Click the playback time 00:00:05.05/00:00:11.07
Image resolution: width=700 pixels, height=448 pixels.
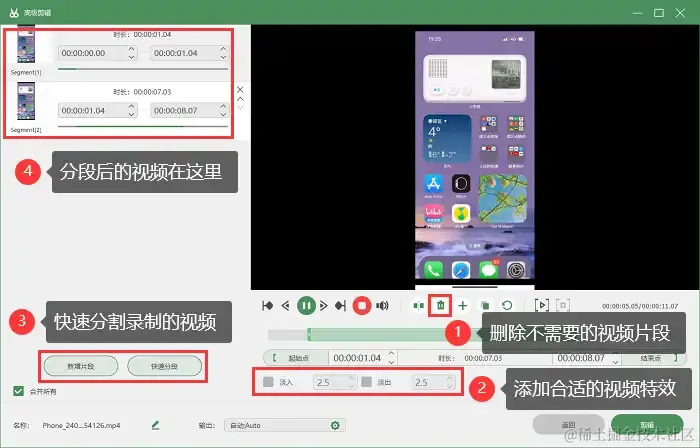[640, 306]
